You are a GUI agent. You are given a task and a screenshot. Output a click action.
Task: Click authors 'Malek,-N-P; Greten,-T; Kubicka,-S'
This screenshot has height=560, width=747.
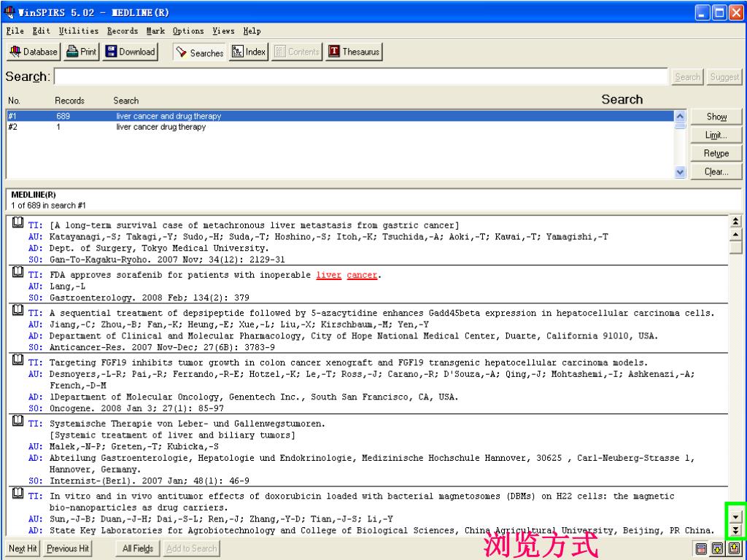point(134,446)
